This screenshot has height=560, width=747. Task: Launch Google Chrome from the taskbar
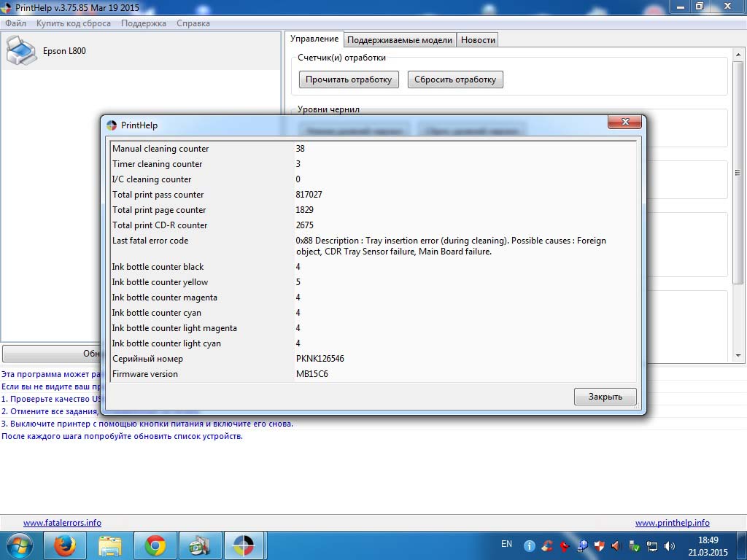(155, 545)
